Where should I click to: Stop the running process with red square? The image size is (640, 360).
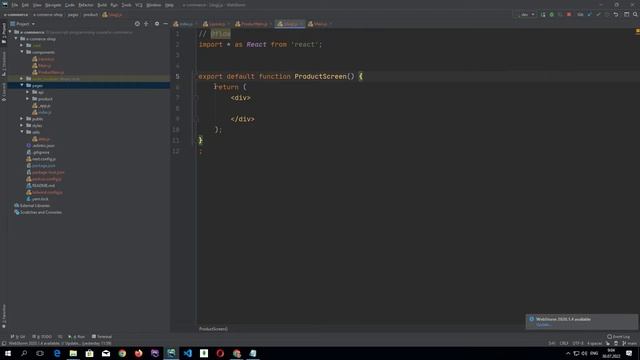pos(569,15)
